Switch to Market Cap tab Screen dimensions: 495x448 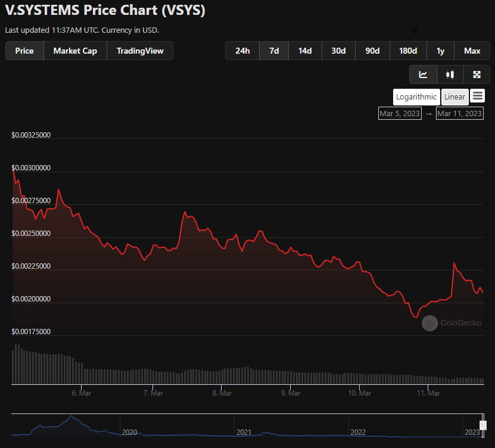pos(75,51)
